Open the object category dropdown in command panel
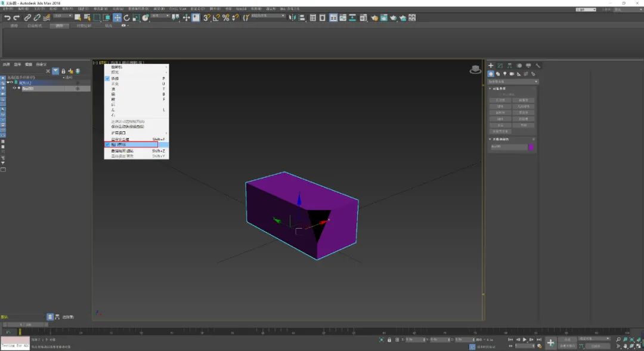644x351 pixels. pos(513,81)
